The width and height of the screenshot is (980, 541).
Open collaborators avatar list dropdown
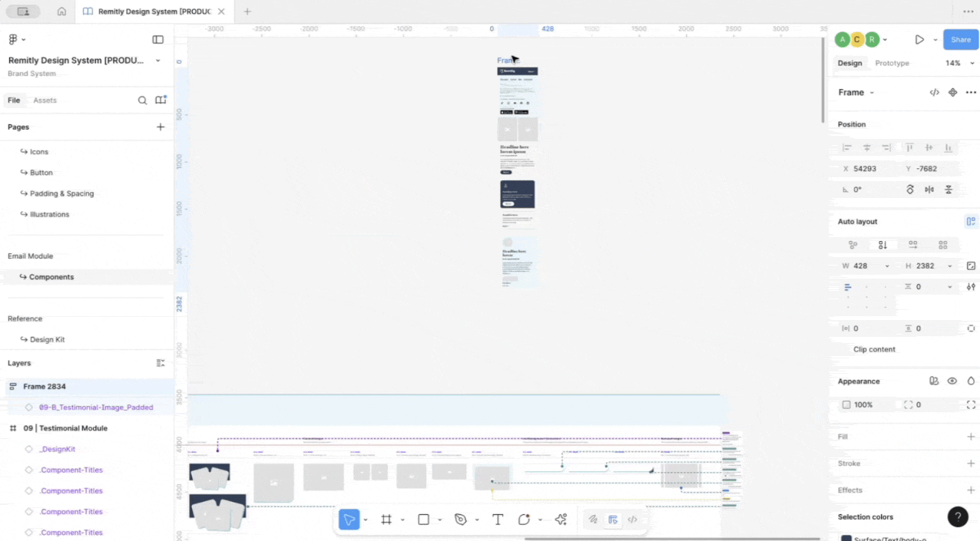point(885,40)
